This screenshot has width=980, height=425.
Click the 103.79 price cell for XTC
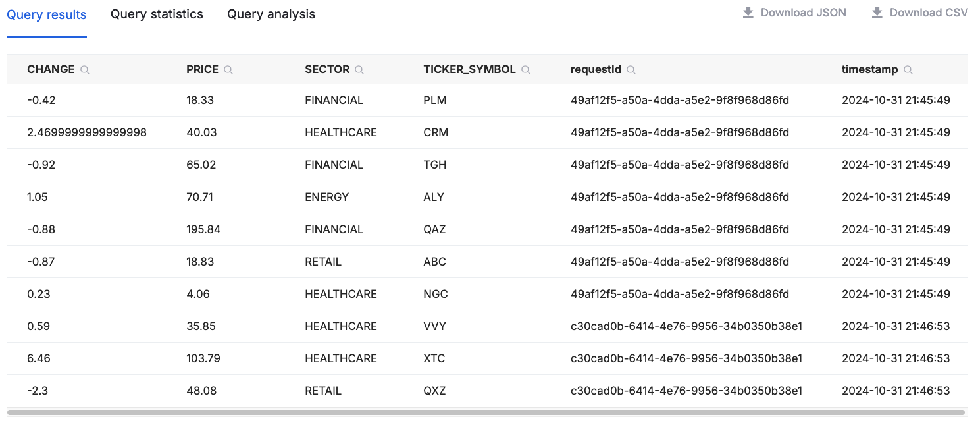pyautogui.click(x=203, y=358)
